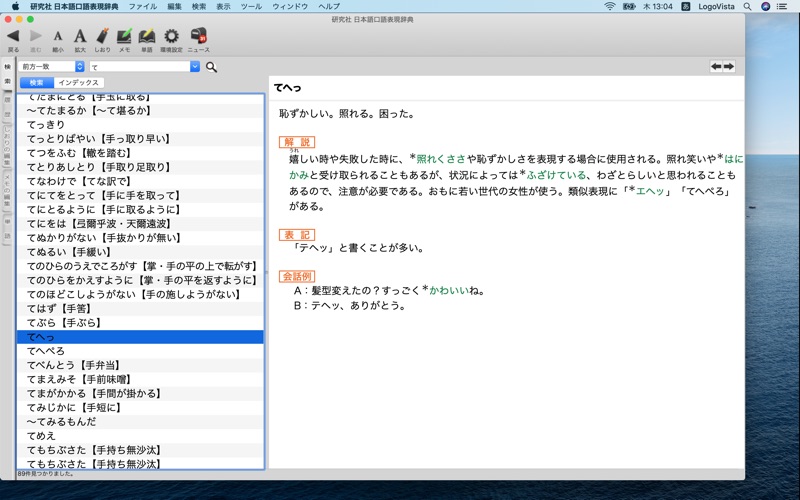The width and height of the screenshot is (800, 500).
Task: Select the 〜てみるもんだ entry
Action: pyautogui.click(x=140, y=422)
